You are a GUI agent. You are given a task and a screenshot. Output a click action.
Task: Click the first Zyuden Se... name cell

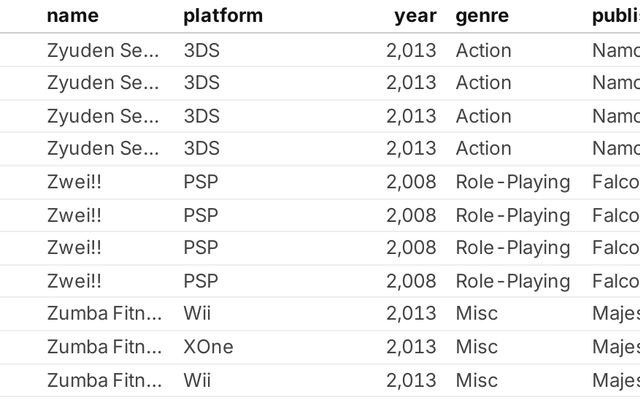102,50
